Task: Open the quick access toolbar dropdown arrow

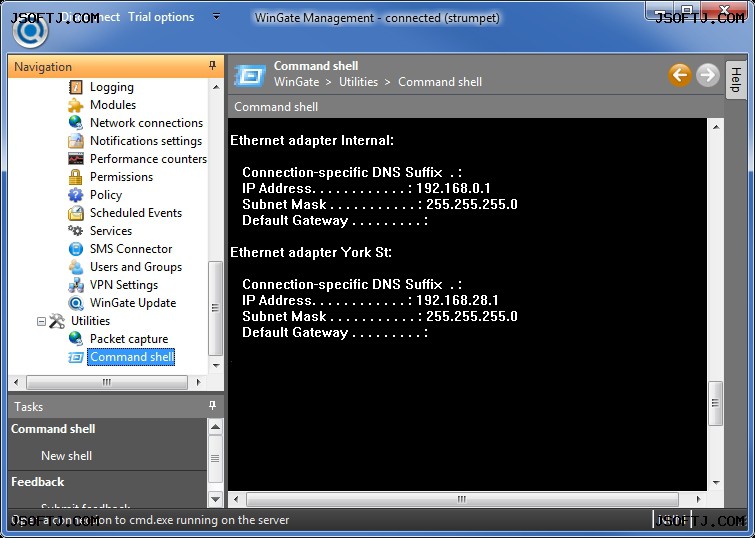Action: pyautogui.click(x=217, y=17)
